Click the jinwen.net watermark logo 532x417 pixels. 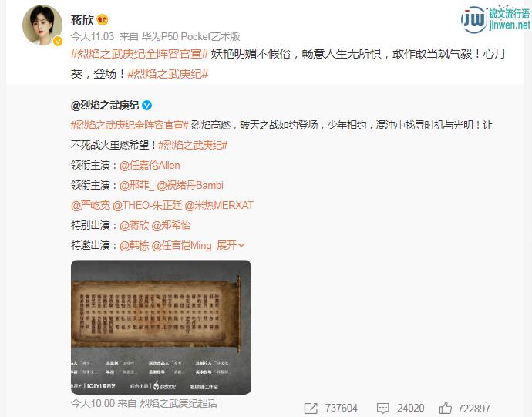(x=495, y=18)
